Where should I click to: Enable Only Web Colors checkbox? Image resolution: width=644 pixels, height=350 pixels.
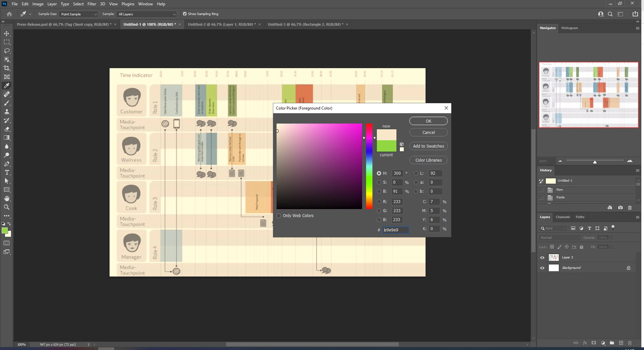pos(279,216)
